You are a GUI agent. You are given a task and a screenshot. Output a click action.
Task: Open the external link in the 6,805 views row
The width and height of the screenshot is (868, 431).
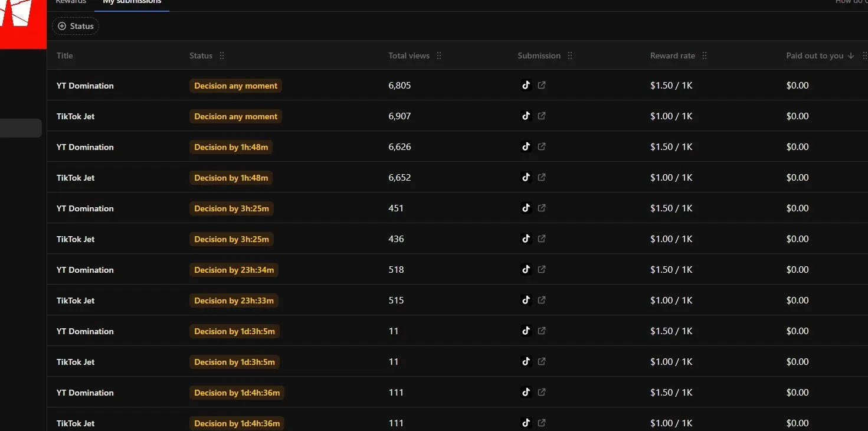tap(542, 85)
